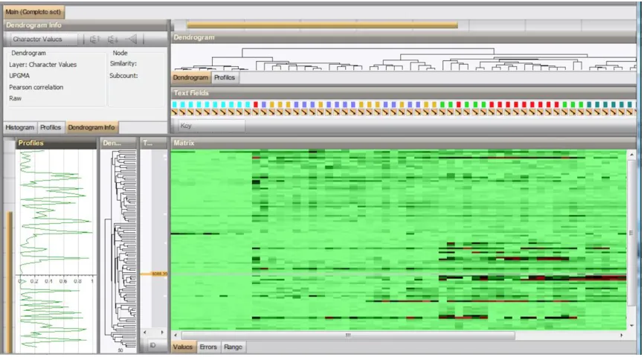Click the Pearson correlation text
Viewport: 644px width, 360px height.
tap(36, 87)
